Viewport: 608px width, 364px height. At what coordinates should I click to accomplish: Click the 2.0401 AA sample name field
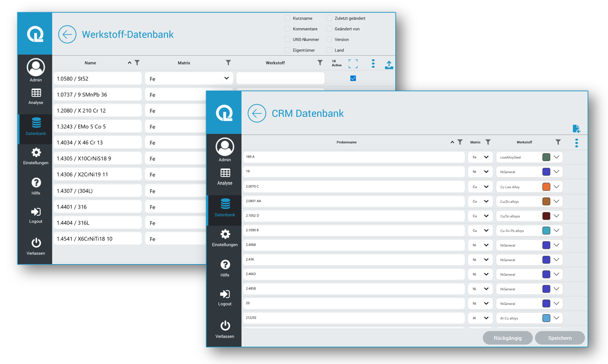pyautogui.click(x=353, y=201)
